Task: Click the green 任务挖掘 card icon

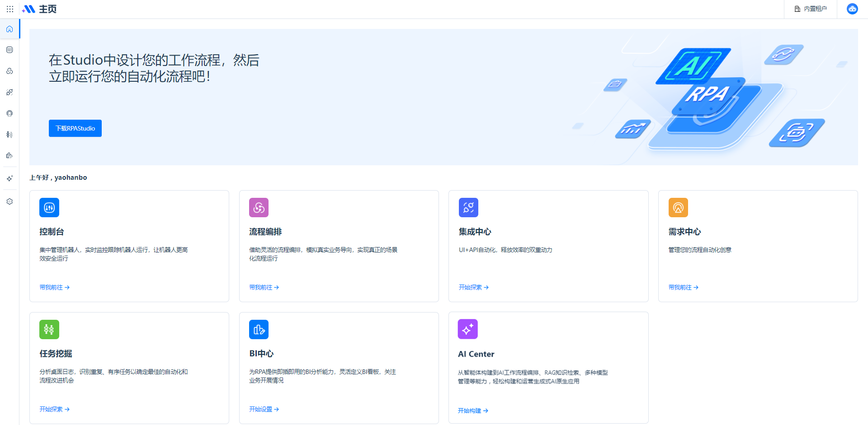Action: tap(49, 330)
